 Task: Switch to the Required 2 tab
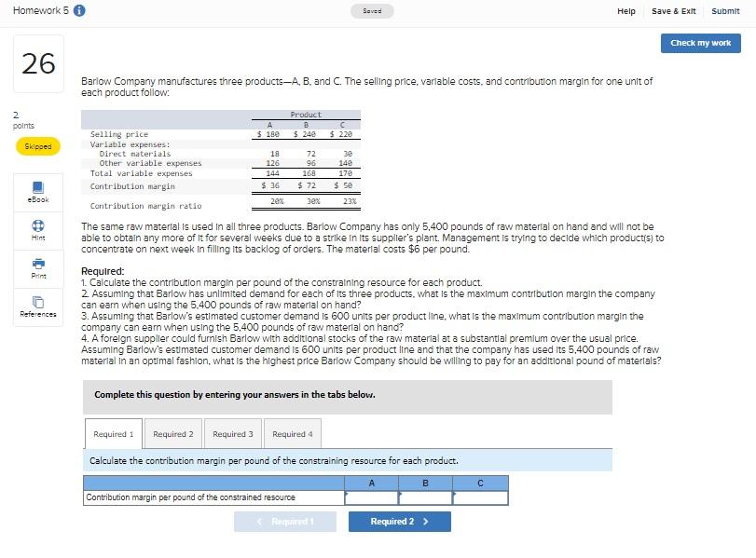(173, 434)
